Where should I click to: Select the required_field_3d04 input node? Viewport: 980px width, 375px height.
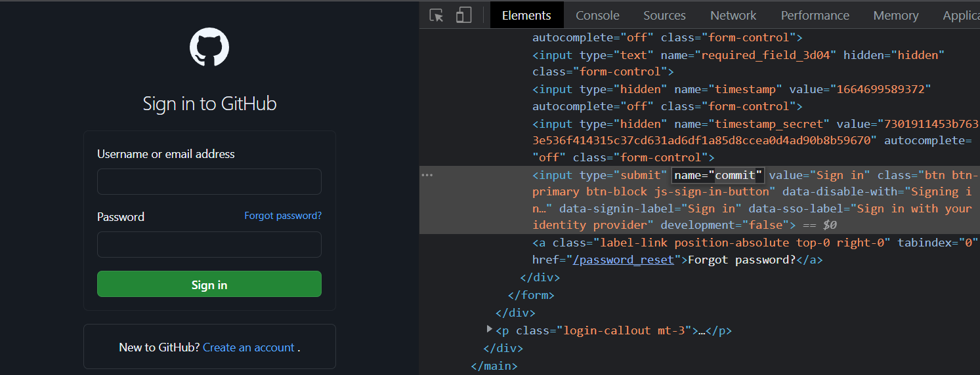[x=738, y=64]
